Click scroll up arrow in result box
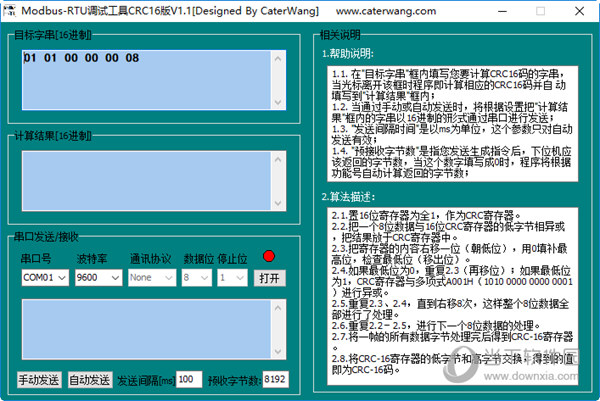 (278, 160)
